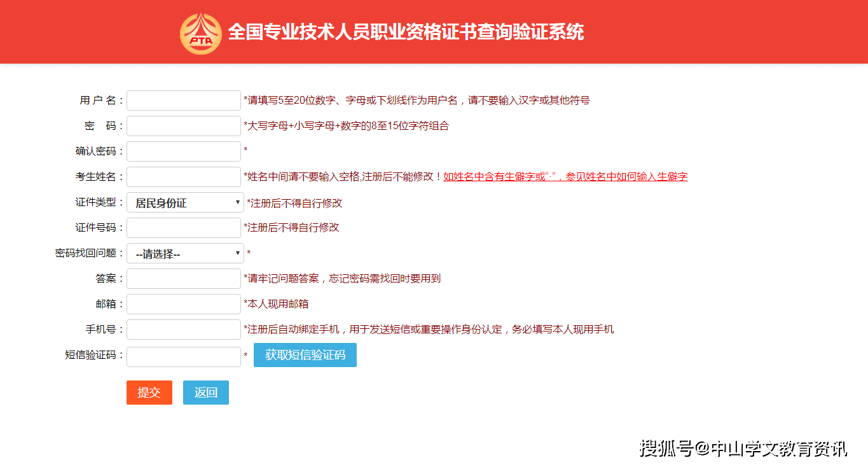This screenshot has width=868, height=467.
Task: Expand the 密码找回问题 dropdown
Action: coord(185,253)
